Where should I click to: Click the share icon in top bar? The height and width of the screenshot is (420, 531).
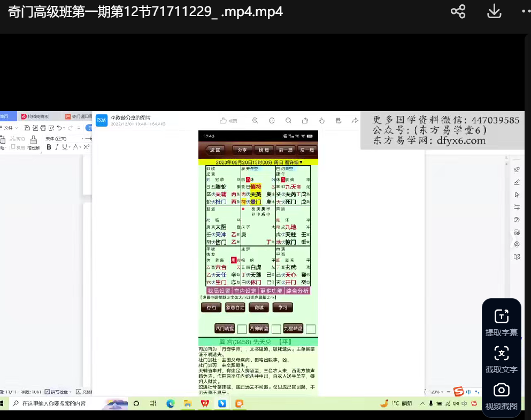click(458, 12)
